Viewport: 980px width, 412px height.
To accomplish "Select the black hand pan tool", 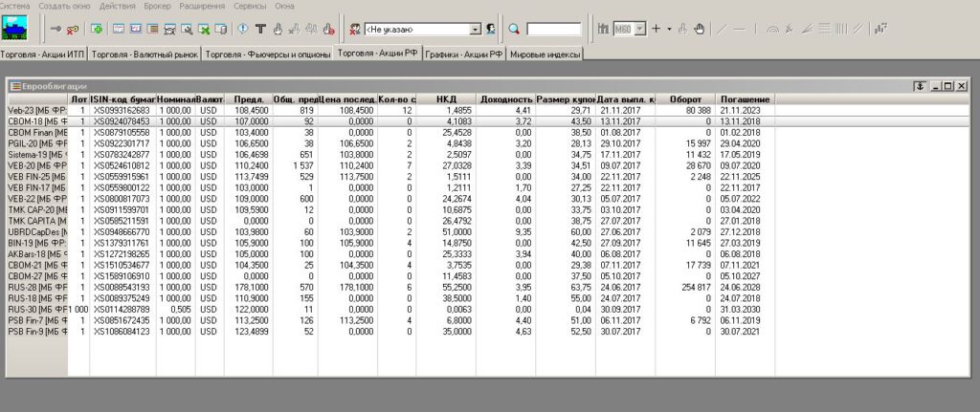I will pyautogui.click(x=699, y=29).
